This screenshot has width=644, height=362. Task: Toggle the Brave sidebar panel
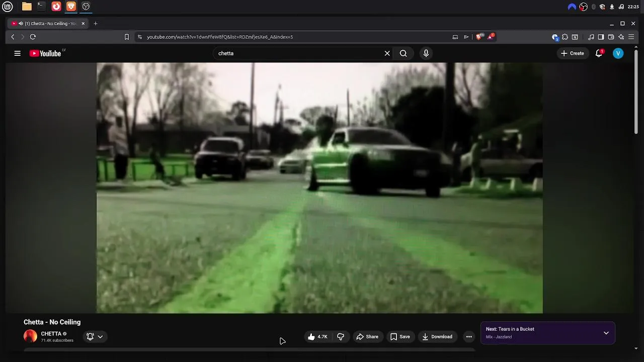click(x=601, y=37)
